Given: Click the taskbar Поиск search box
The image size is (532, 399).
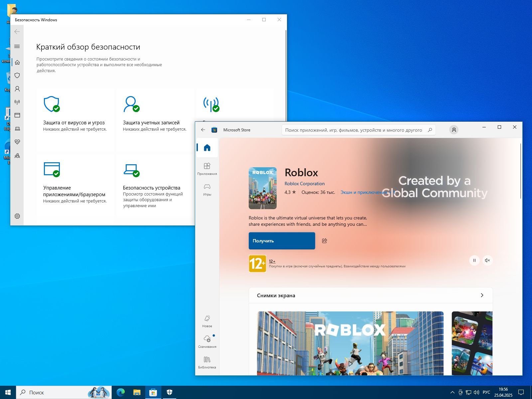Looking at the screenshot, I should coord(64,392).
